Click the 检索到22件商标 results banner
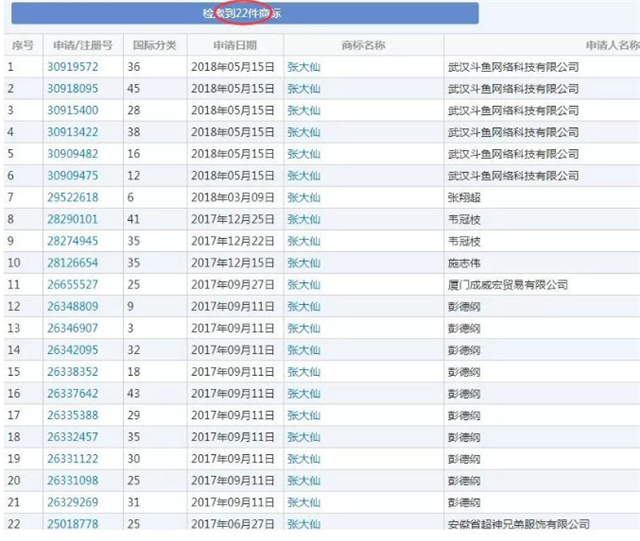This screenshot has height=541, width=640. (x=245, y=13)
